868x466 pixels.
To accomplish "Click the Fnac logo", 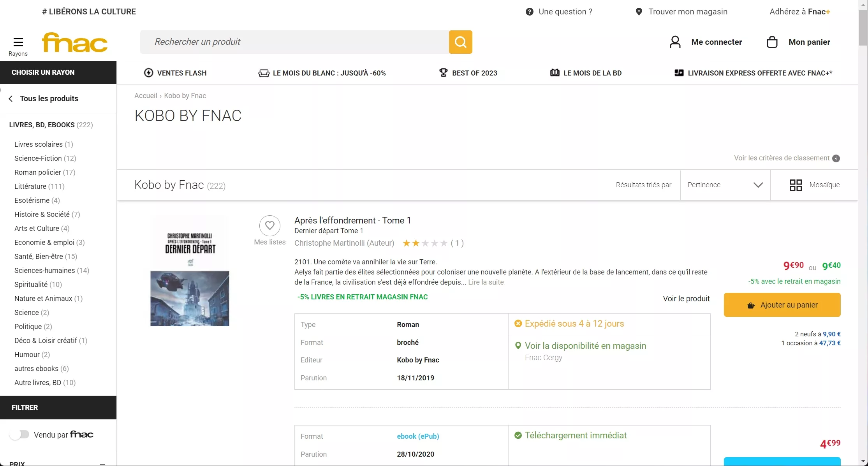I will (x=75, y=42).
